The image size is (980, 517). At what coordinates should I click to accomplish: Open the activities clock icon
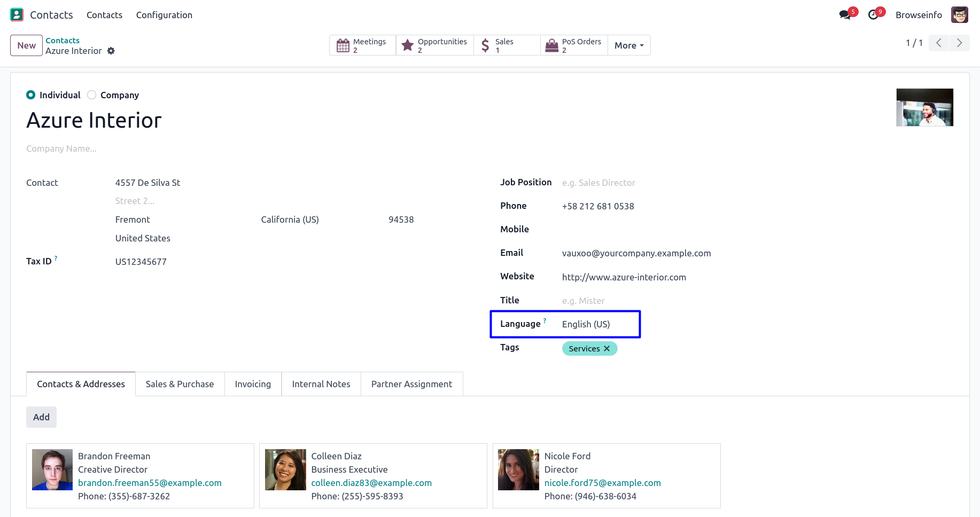tap(874, 15)
